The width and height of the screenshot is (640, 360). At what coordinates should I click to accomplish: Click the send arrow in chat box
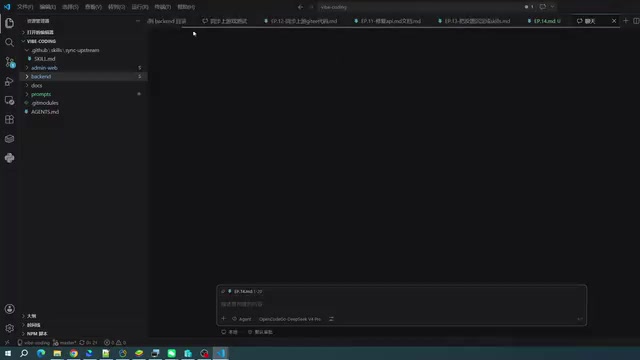click(x=580, y=319)
